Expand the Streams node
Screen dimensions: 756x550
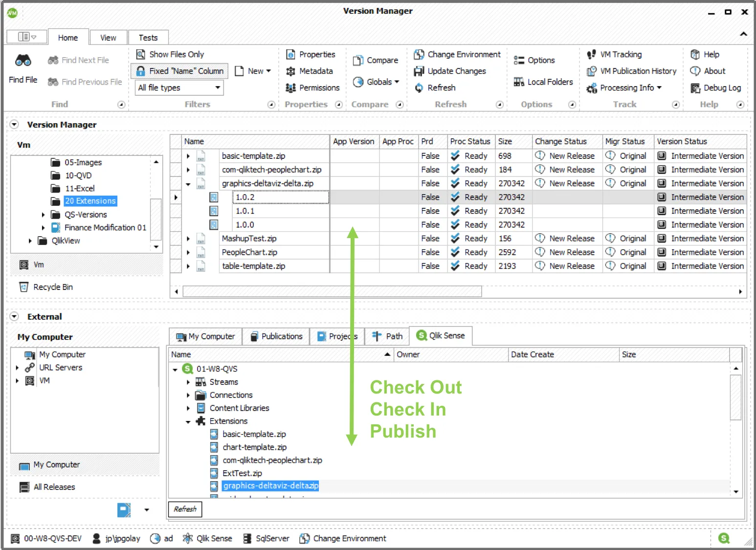click(x=188, y=382)
